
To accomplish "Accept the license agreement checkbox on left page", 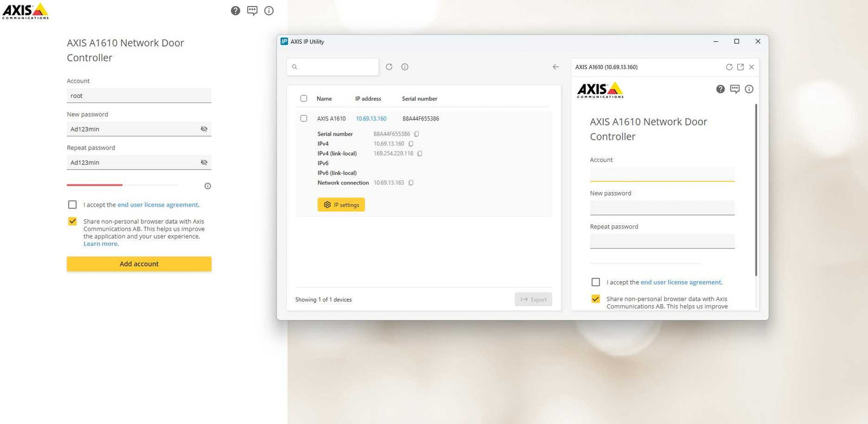I will coord(73,205).
